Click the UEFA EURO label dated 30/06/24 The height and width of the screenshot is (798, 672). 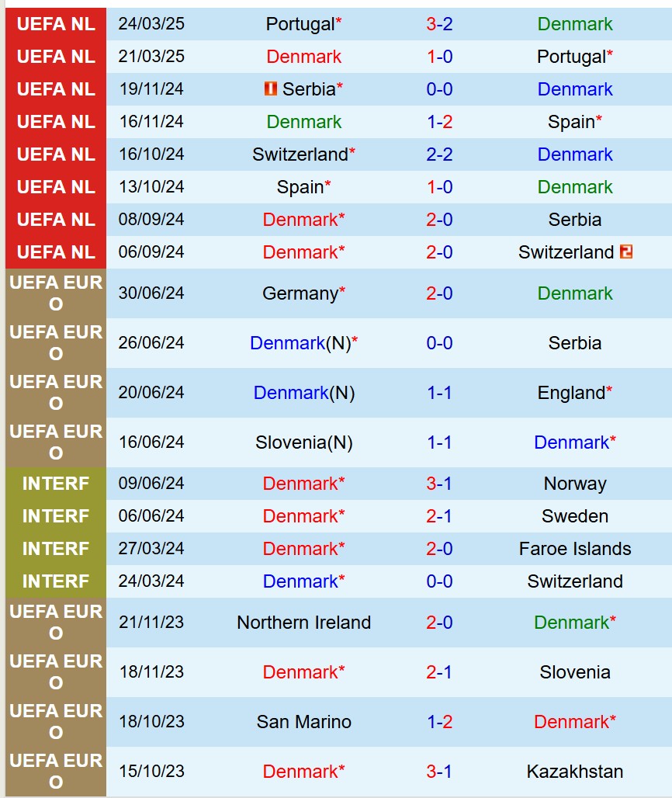pyautogui.click(x=56, y=293)
